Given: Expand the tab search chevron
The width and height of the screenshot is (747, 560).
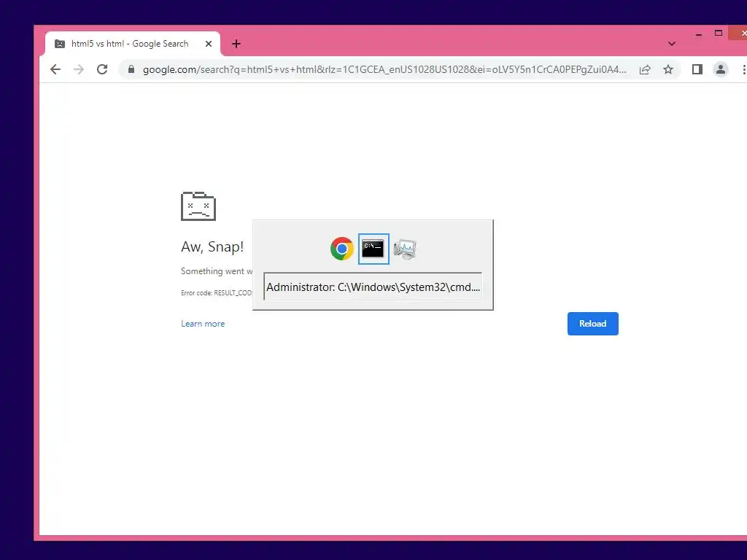Looking at the screenshot, I should (x=672, y=44).
